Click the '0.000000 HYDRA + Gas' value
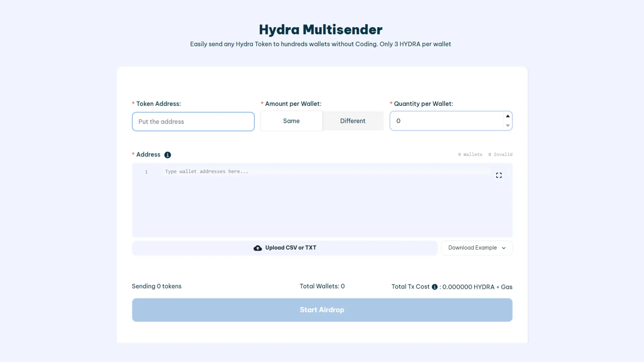The width and height of the screenshot is (644, 362). pos(477,287)
